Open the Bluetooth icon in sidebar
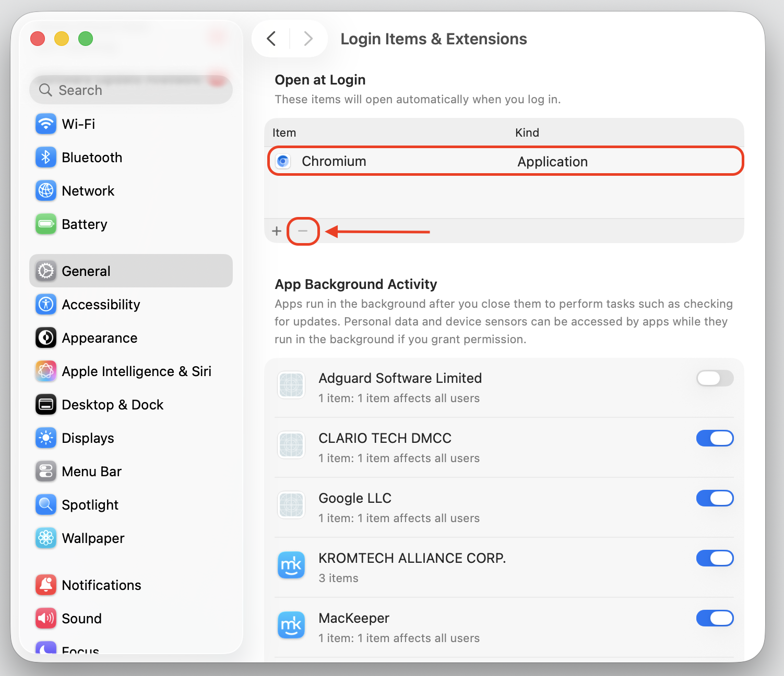 46,158
